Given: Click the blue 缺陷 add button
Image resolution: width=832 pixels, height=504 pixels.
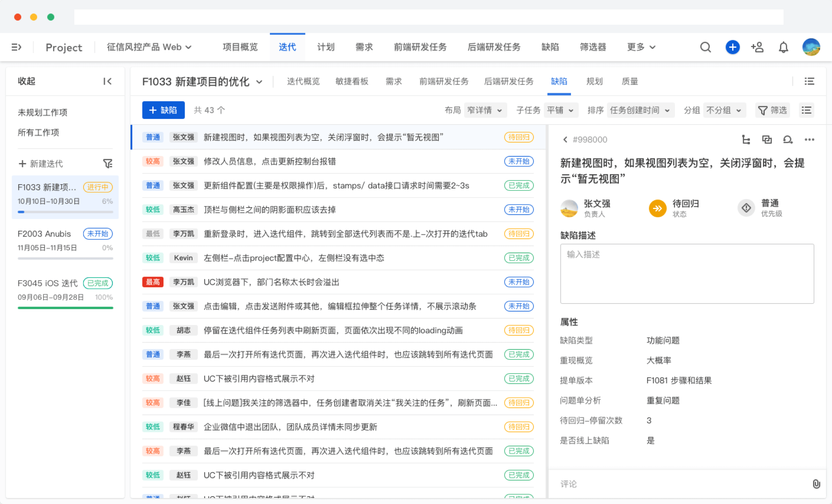Looking at the screenshot, I should click(x=163, y=110).
